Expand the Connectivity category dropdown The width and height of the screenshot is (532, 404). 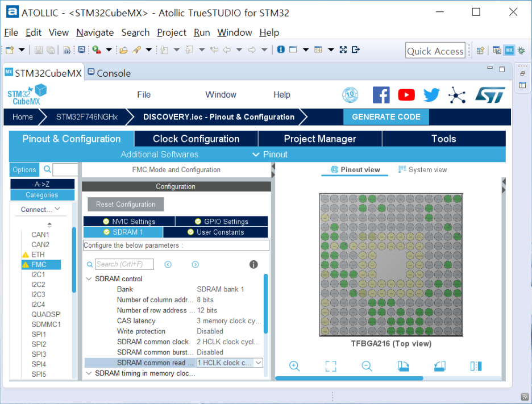point(57,209)
